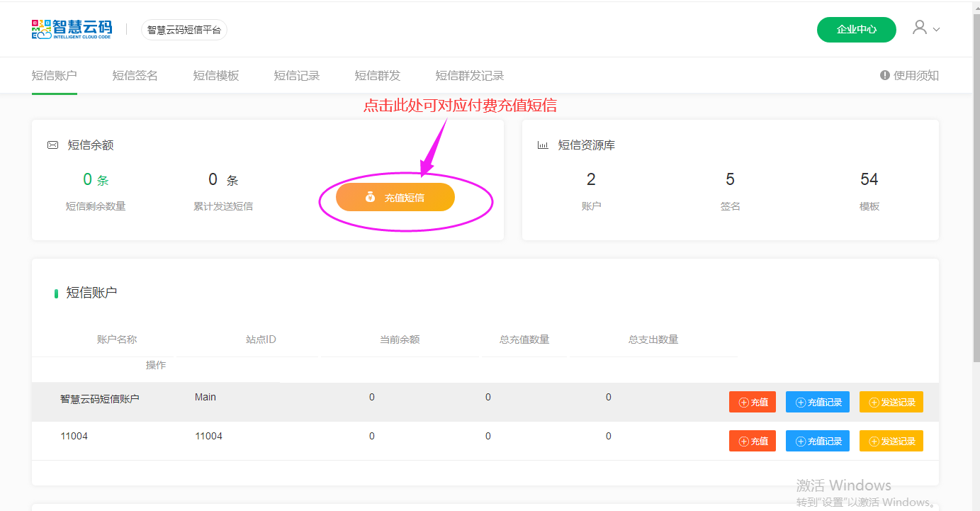
Task: Click the plus icon on Main row 充值
Action: (743, 403)
